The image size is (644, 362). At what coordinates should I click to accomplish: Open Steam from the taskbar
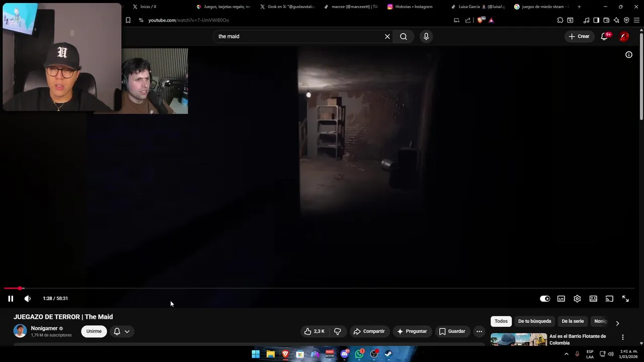point(388,354)
